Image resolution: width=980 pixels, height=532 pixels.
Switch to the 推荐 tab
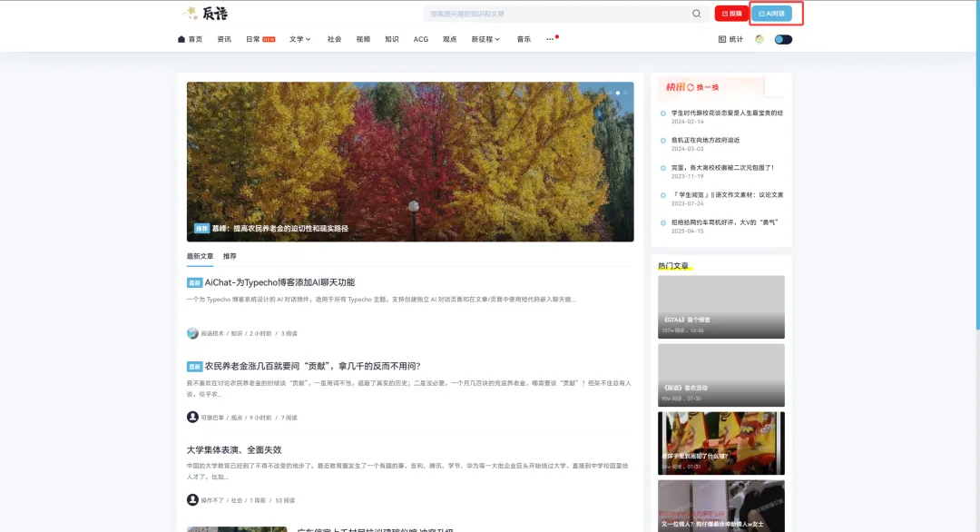230,256
